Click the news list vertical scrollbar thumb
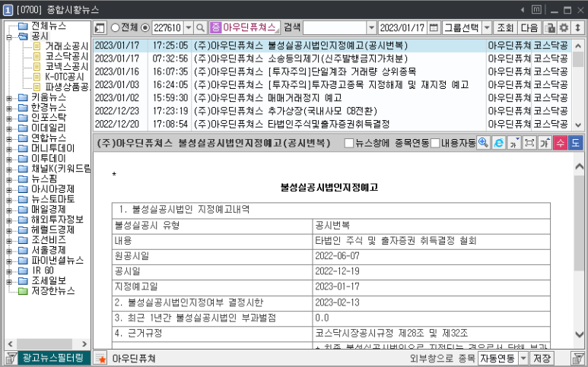The width and height of the screenshot is (588, 367). tap(578, 59)
